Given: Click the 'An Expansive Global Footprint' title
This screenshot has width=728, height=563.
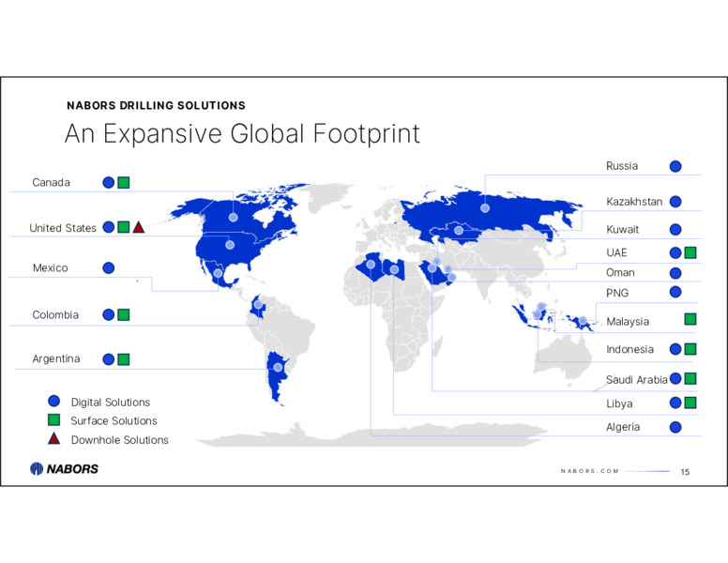Looking at the screenshot, I should pos(242,134).
